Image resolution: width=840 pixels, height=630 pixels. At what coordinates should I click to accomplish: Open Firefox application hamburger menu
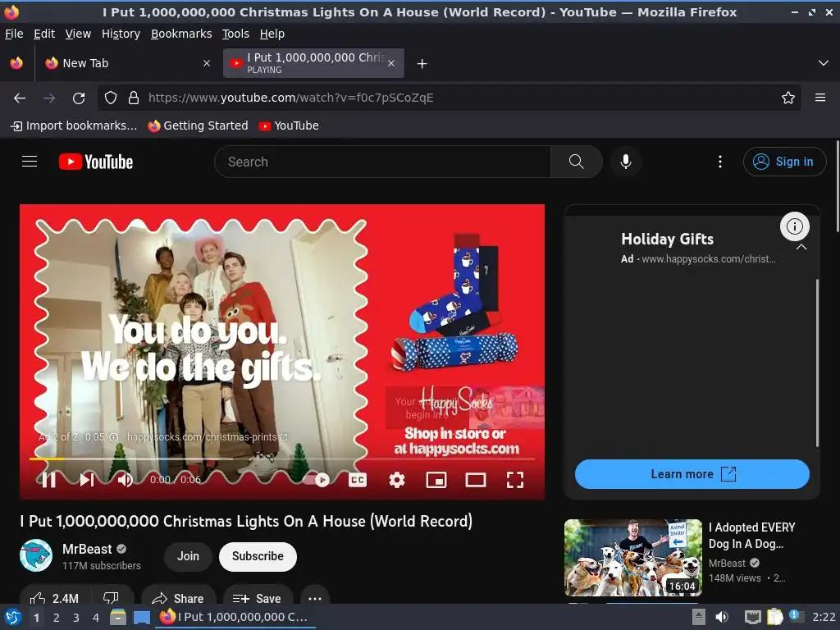[x=820, y=98]
